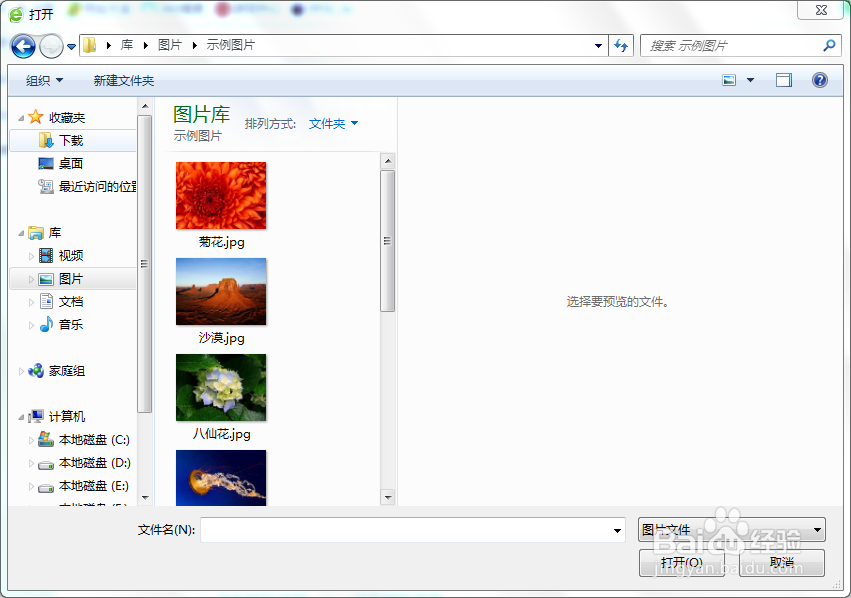The image size is (851, 598).
Task: Select the 音乐 library
Action: pos(71,325)
